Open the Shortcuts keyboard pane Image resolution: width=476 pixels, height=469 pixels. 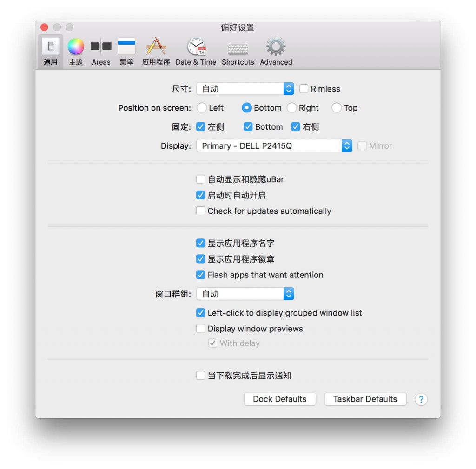(238, 51)
